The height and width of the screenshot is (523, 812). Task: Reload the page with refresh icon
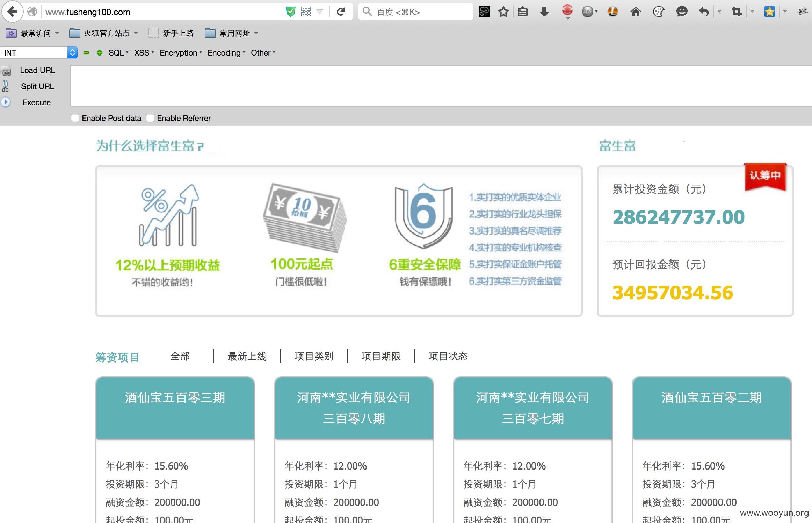click(341, 12)
